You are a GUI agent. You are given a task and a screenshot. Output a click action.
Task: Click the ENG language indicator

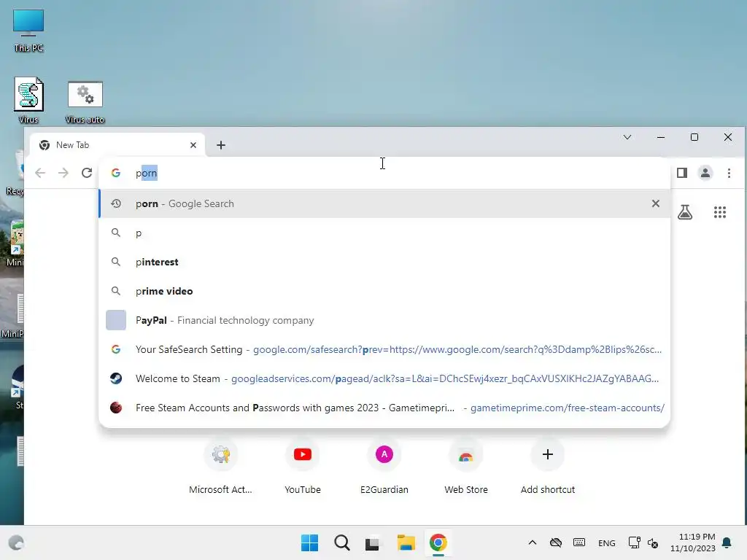(x=606, y=543)
